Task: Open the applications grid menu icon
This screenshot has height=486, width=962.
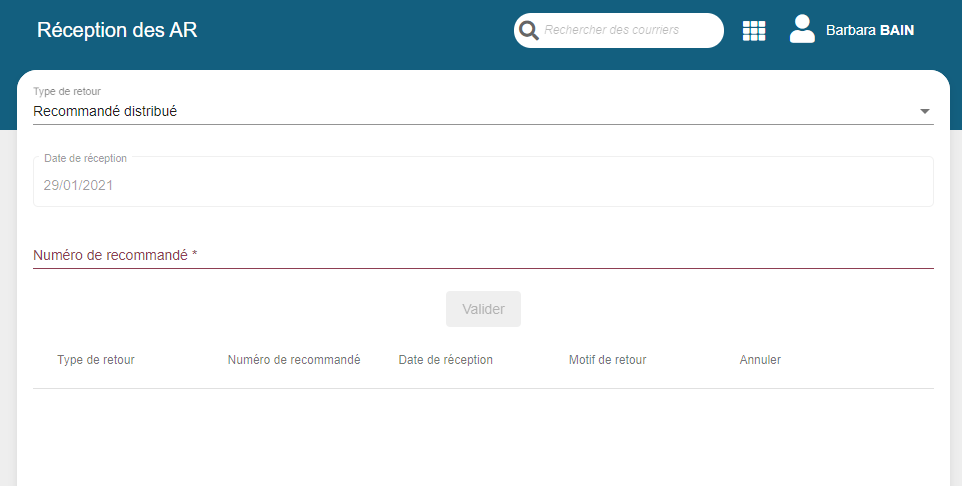Action: click(754, 31)
